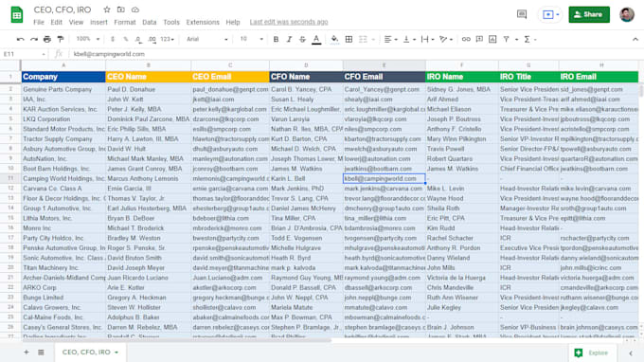The image size is (644, 362).
Task: Select cell with Tractor Supply Company
Action: [63, 139]
